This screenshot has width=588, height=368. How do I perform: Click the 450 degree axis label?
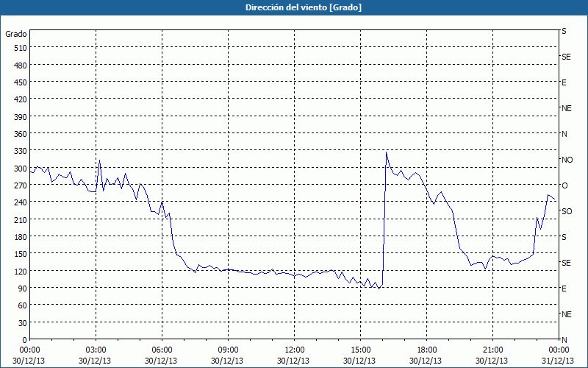tap(21, 82)
